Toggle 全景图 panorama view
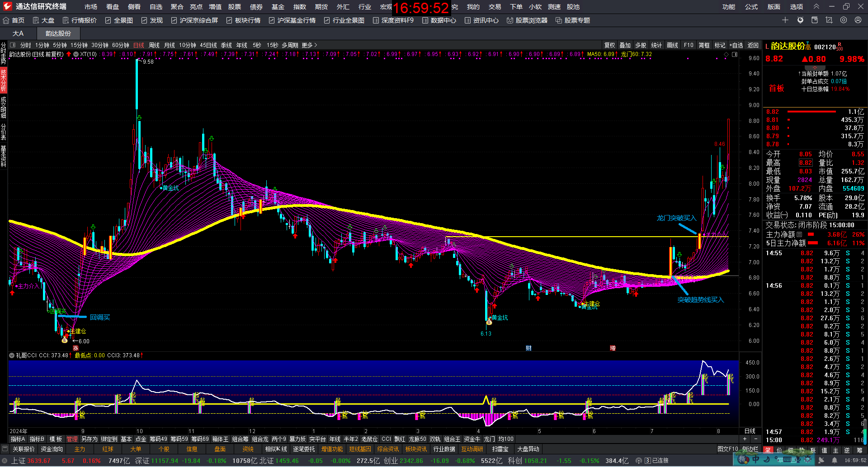The width and height of the screenshot is (868, 467). [119, 20]
